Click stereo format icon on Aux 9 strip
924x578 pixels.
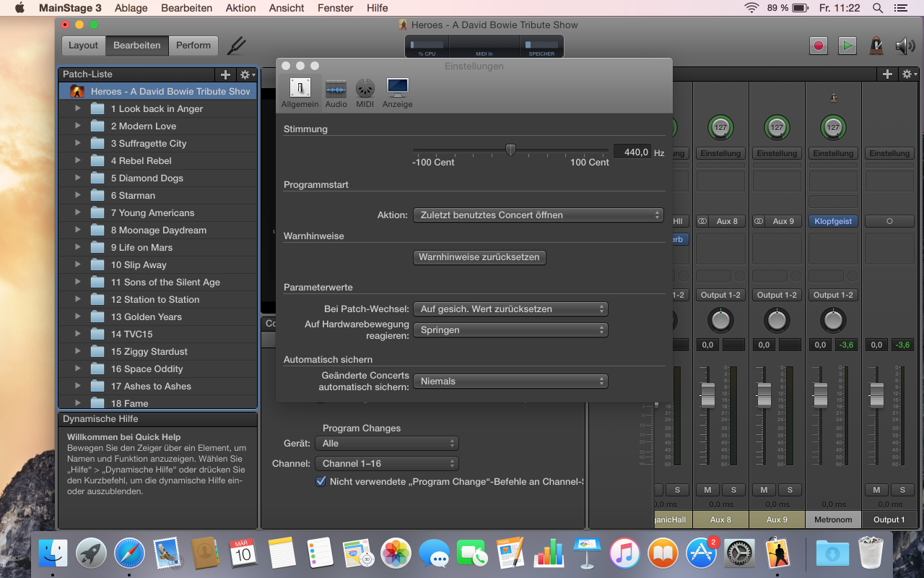pos(759,221)
